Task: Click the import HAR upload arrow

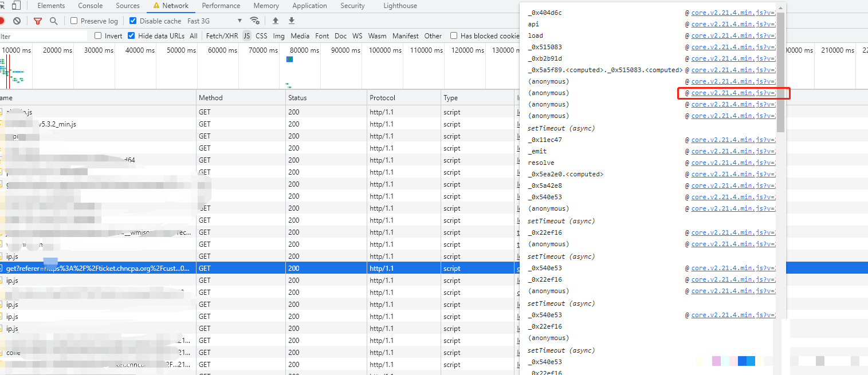Action: (276, 21)
